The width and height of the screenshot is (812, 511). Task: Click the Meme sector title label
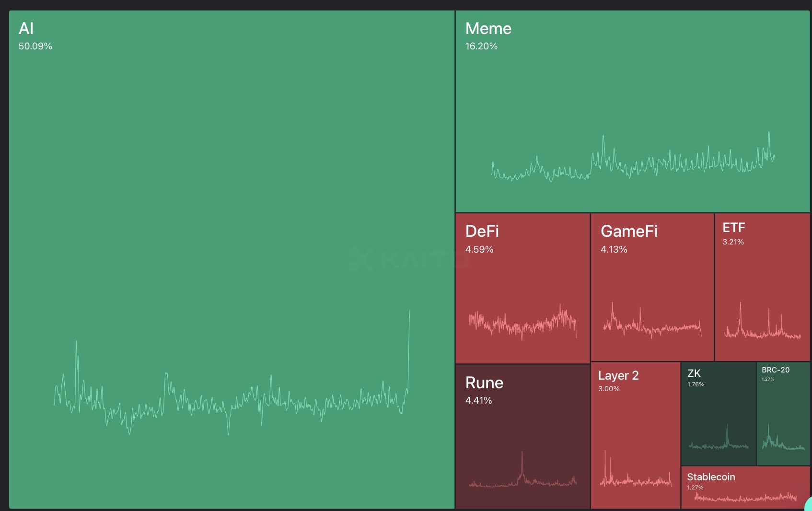(488, 29)
